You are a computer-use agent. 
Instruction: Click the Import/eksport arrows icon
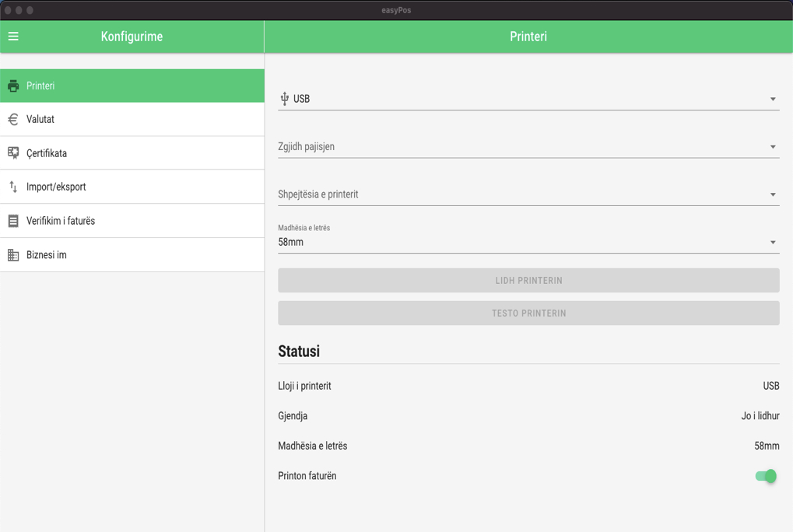tap(13, 187)
